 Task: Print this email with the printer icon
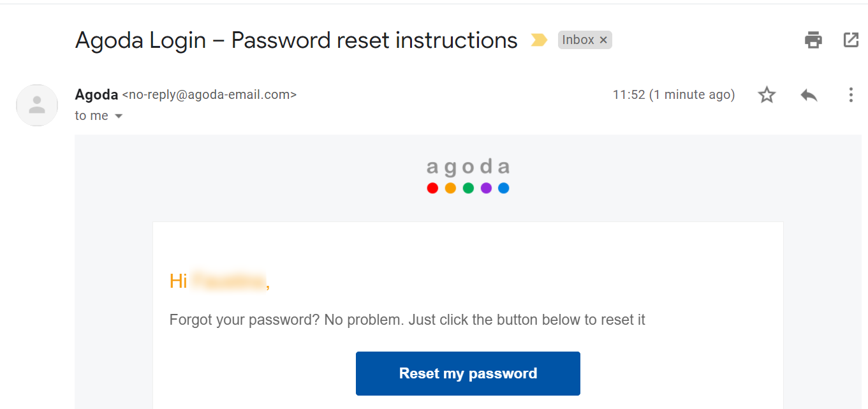813,40
